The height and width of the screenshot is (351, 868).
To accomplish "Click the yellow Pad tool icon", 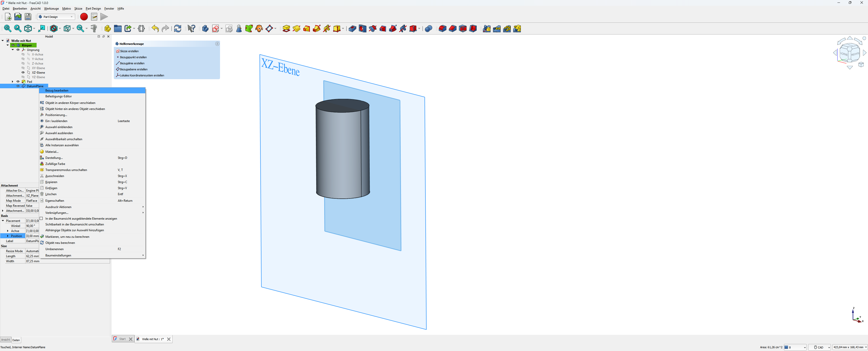I will click(x=286, y=29).
